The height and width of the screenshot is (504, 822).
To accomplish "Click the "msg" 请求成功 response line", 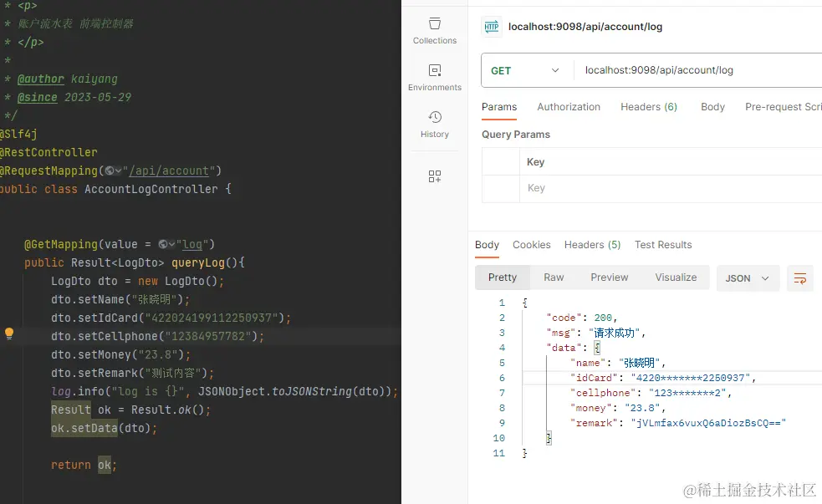I will click(x=596, y=333).
